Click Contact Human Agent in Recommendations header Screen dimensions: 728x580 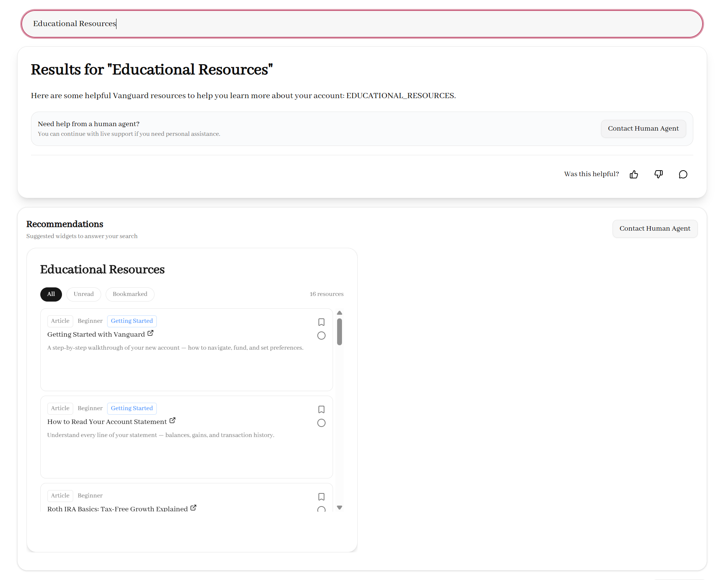(x=655, y=228)
